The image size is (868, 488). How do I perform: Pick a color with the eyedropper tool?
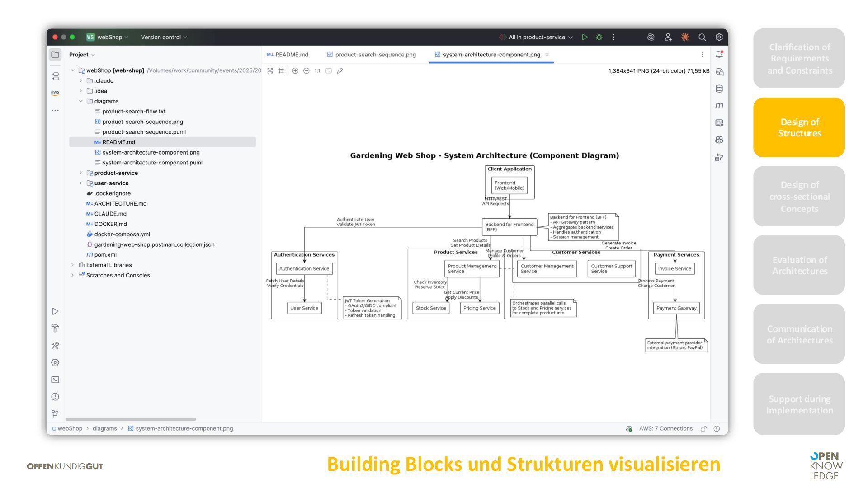(340, 71)
